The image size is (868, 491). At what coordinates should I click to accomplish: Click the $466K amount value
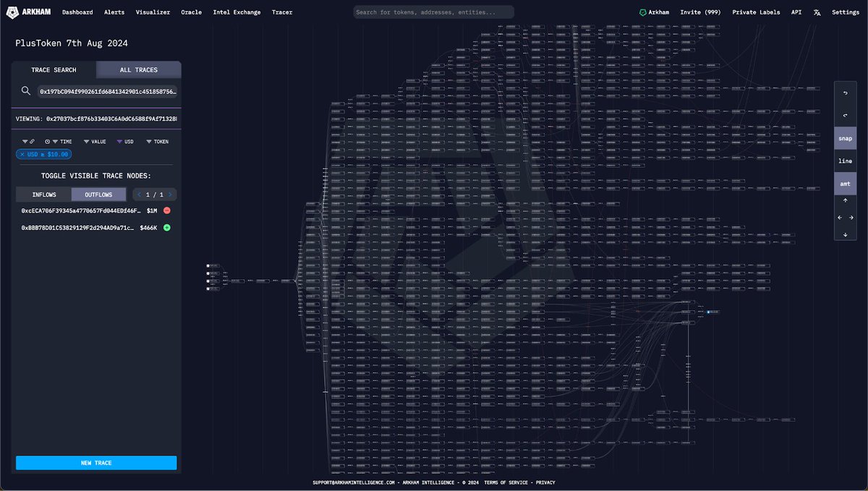click(x=148, y=228)
